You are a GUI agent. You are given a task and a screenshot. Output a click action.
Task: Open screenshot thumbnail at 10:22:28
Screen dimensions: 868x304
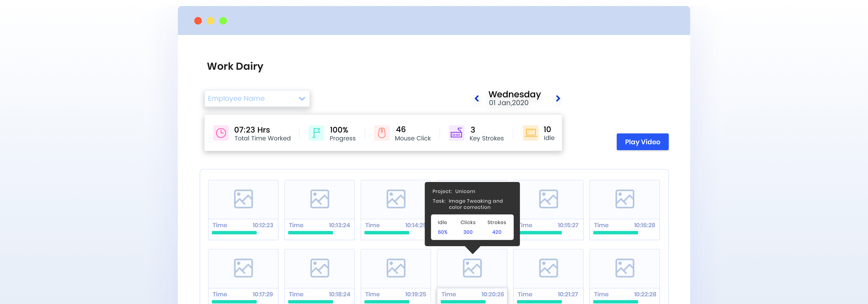click(625, 268)
